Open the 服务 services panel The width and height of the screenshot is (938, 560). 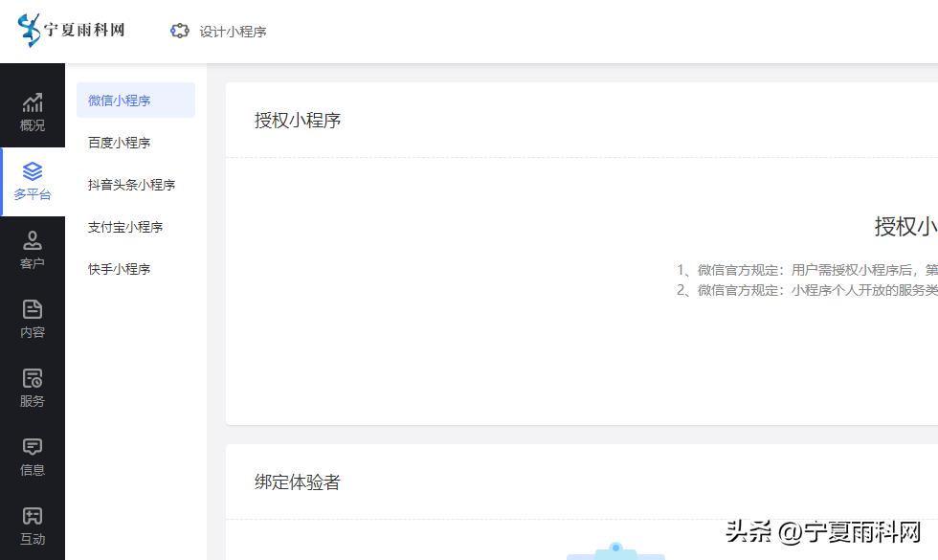(32, 388)
